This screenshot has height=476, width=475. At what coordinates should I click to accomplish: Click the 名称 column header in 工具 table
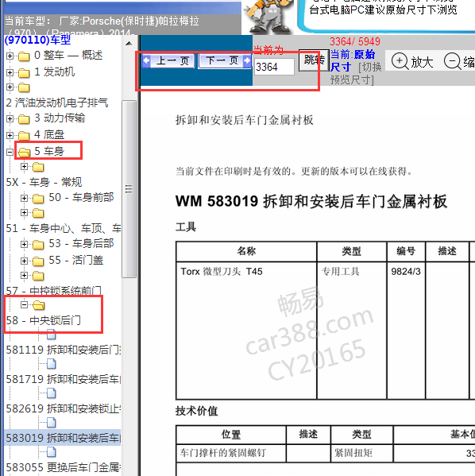coord(246,251)
